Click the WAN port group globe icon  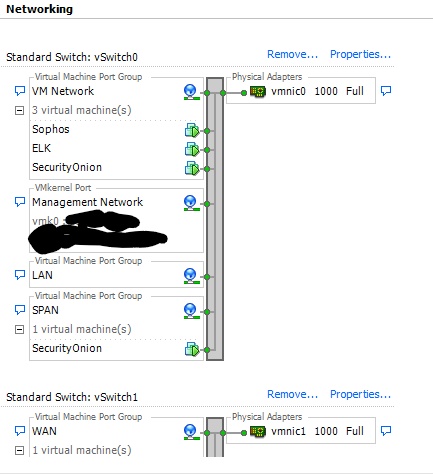192,432
